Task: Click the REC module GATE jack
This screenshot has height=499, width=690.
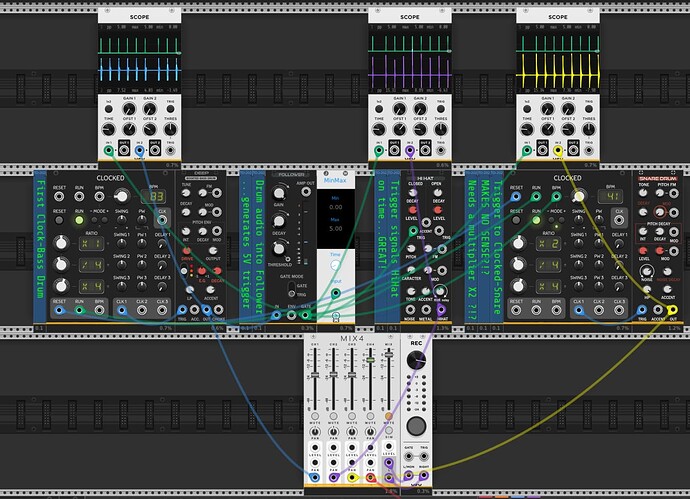Action: point(409,456)
